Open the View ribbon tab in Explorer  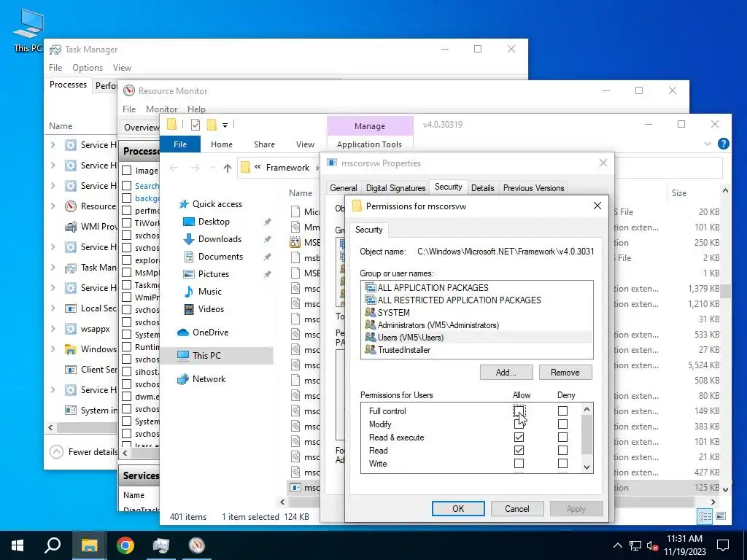tap(305, 144)
